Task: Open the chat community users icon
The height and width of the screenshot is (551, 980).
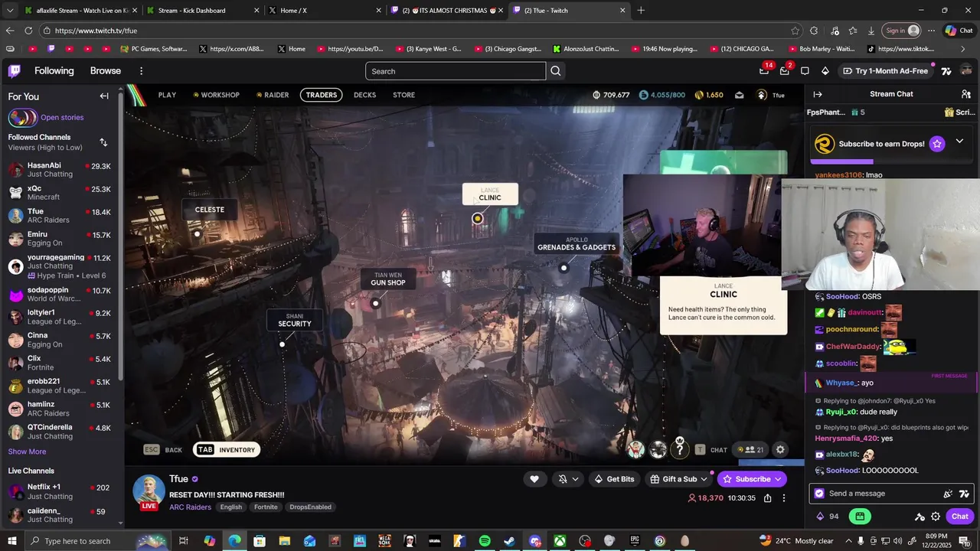Action: tap(966, 94)
